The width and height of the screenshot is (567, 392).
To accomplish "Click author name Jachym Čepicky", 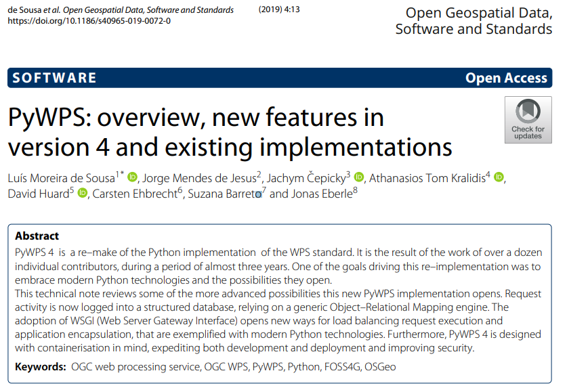I will (306, 178).
